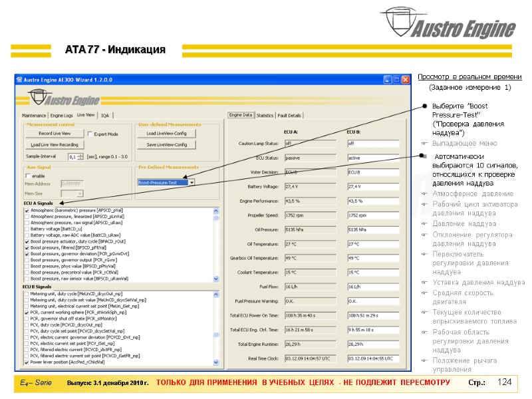Screen dimensions: 532x399
Task: Click ECU A Signals scroll-up arrow
Action: coord(216,211)
